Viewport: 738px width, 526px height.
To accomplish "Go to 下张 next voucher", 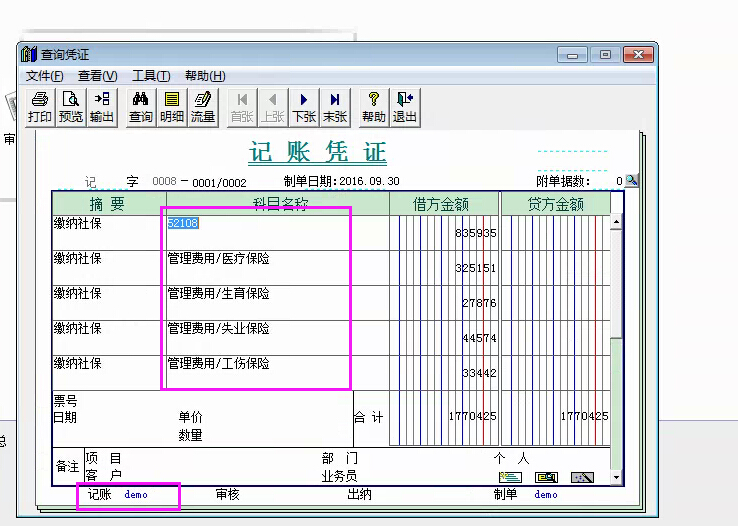I will pyautogui.click(x=304, y=107).
